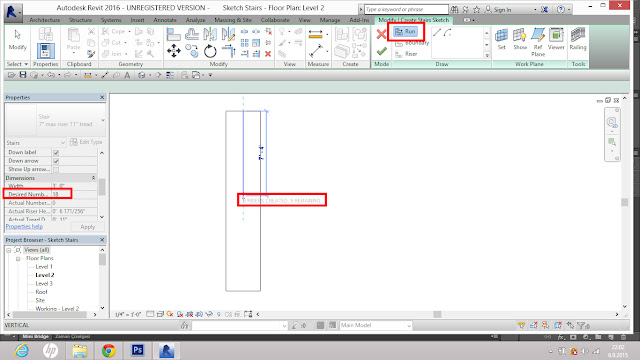Click the Project Browser horizontal scrollbar

[x=51, y=315]
